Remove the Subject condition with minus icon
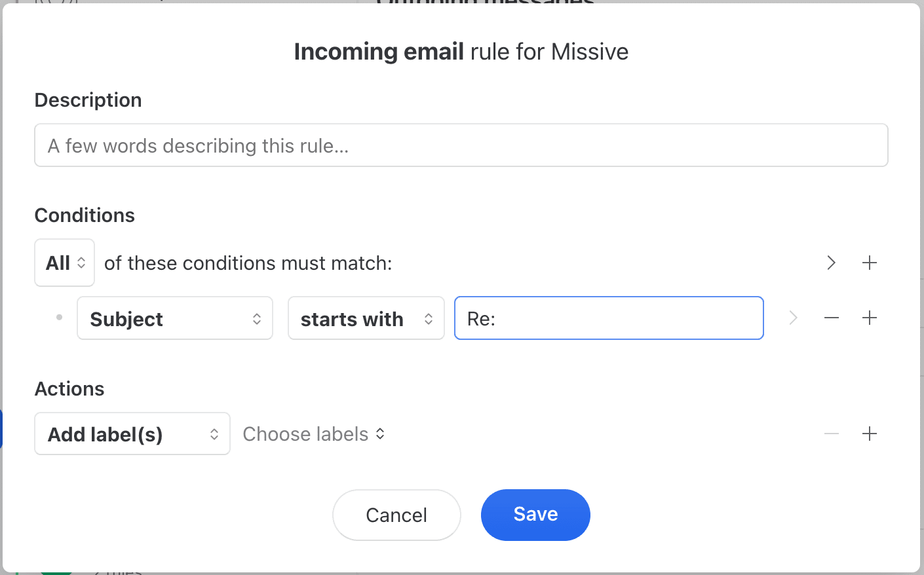Image resolution: width=924 pixels, height=575 pixels. point(832,318)
